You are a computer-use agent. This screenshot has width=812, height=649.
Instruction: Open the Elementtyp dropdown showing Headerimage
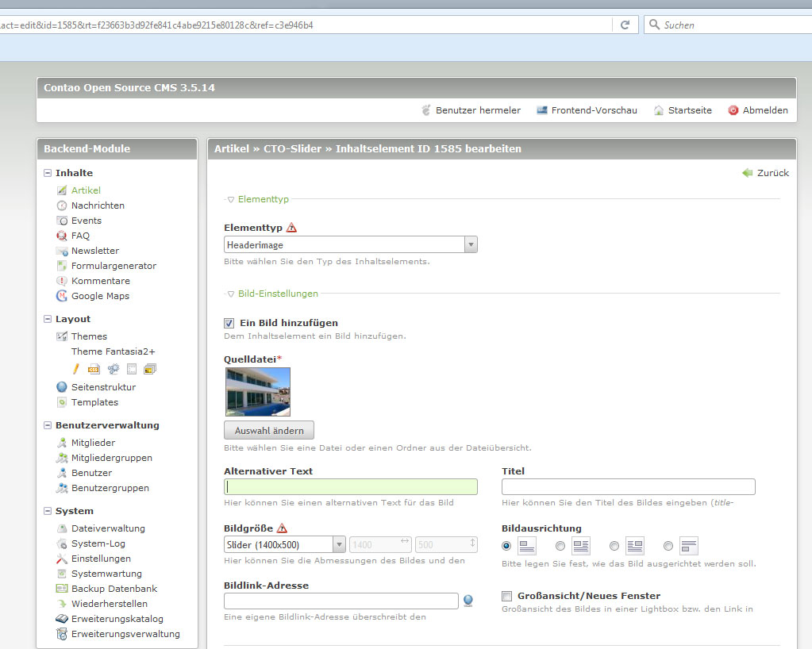[x=350, y=245]
